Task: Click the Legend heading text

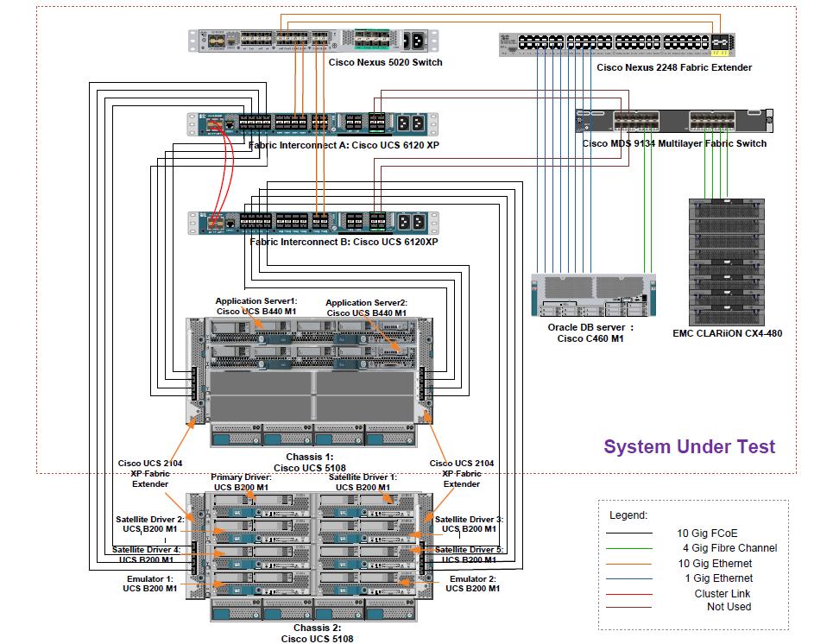Action: pyautogui.click(x=628, y=515)
